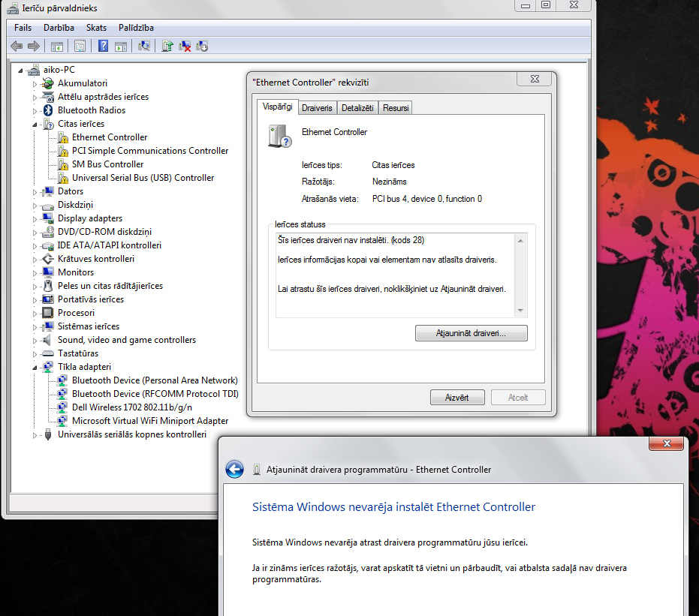Click the Atjaunināt draiveri... button
The image size is (699, 616).
pos(472,333)
